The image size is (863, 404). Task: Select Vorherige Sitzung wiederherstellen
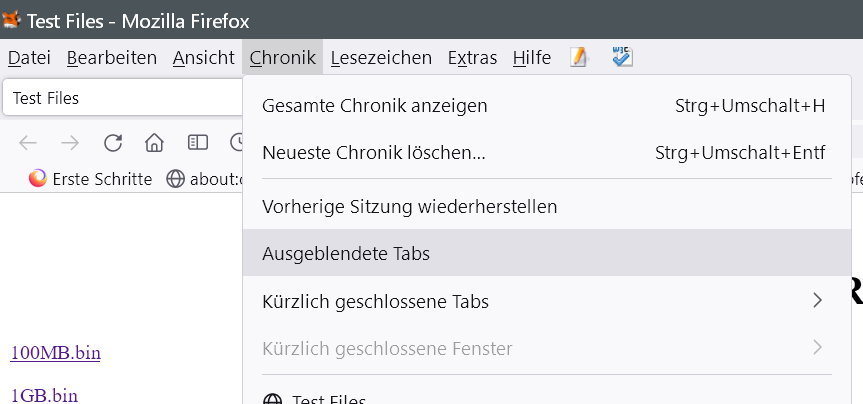coord(409,206)
